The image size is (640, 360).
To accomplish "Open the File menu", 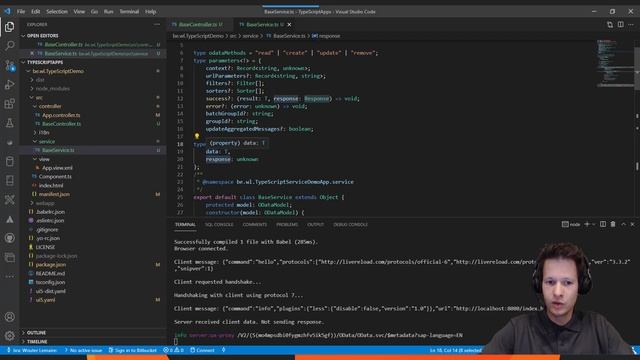I will pos(21,11).
